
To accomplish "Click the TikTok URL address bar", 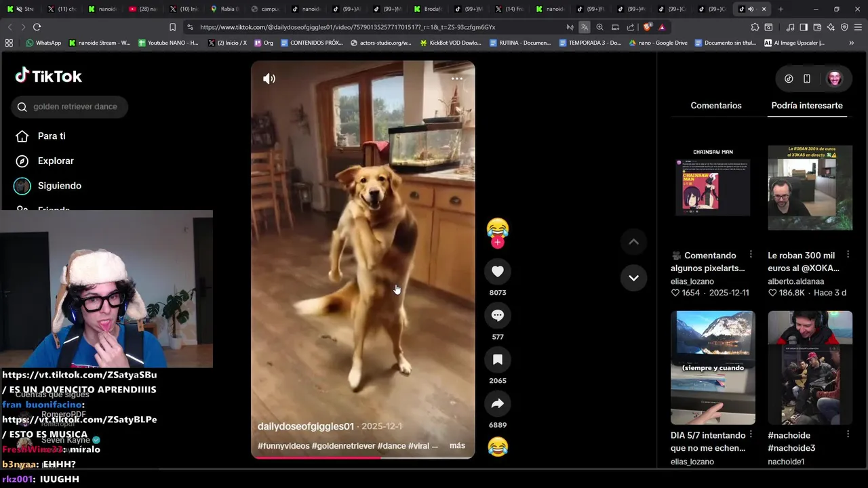I will (x=347, y=27).
